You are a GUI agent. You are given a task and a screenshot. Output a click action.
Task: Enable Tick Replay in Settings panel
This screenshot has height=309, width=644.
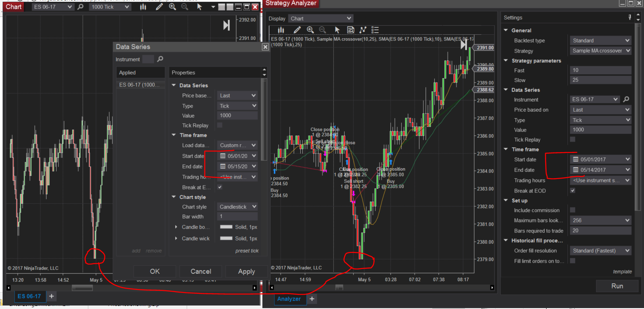click(x=573, y=140)
